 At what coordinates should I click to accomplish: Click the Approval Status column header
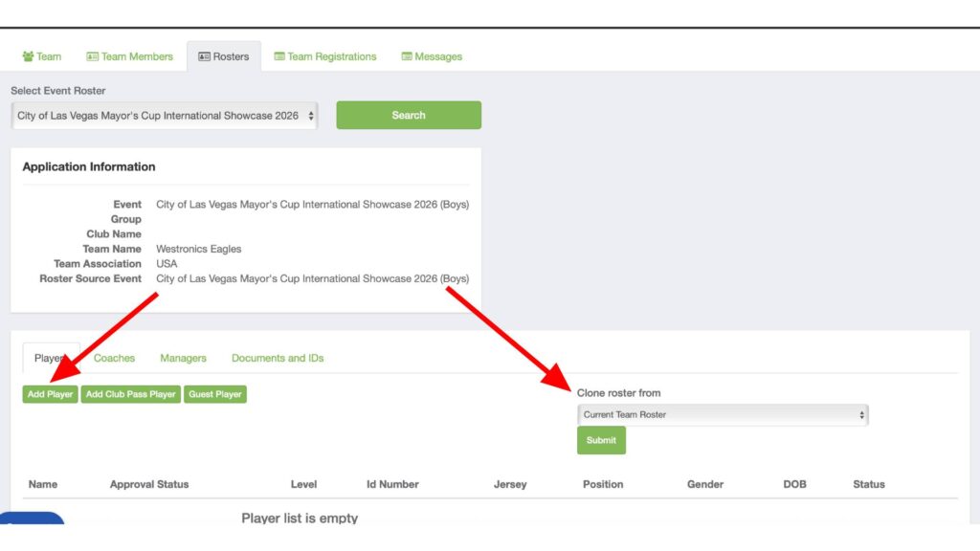149,484
